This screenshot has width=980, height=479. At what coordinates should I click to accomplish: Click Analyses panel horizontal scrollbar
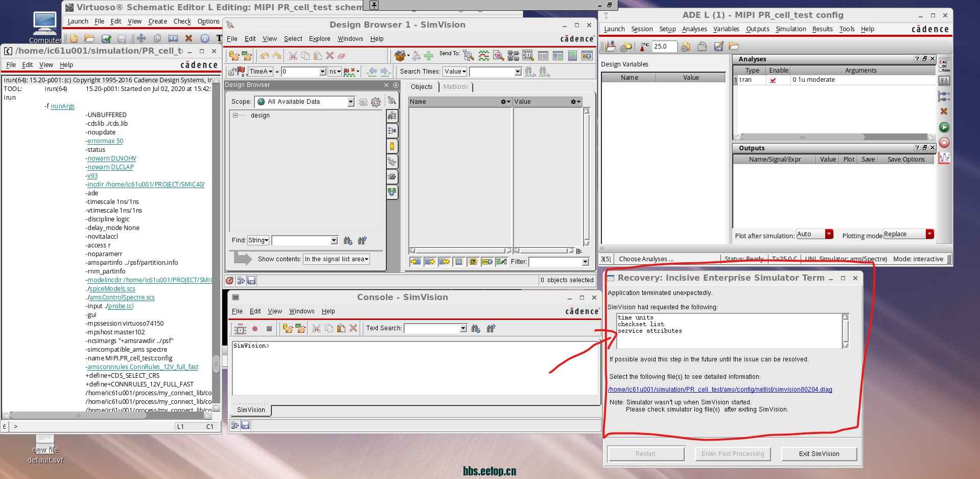(x=834, y=137)
